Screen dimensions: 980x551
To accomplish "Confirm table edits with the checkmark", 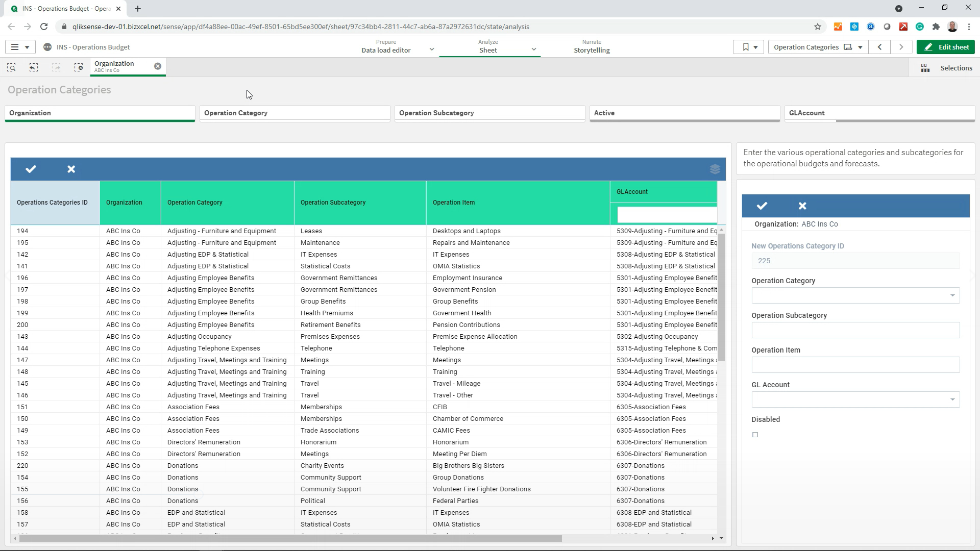I will (31, 169).
